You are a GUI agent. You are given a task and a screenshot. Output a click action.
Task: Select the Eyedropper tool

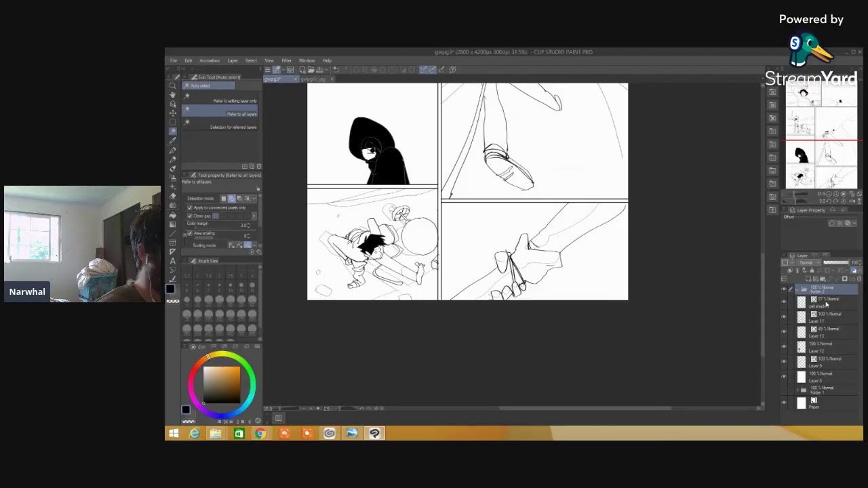pos(172,140)
